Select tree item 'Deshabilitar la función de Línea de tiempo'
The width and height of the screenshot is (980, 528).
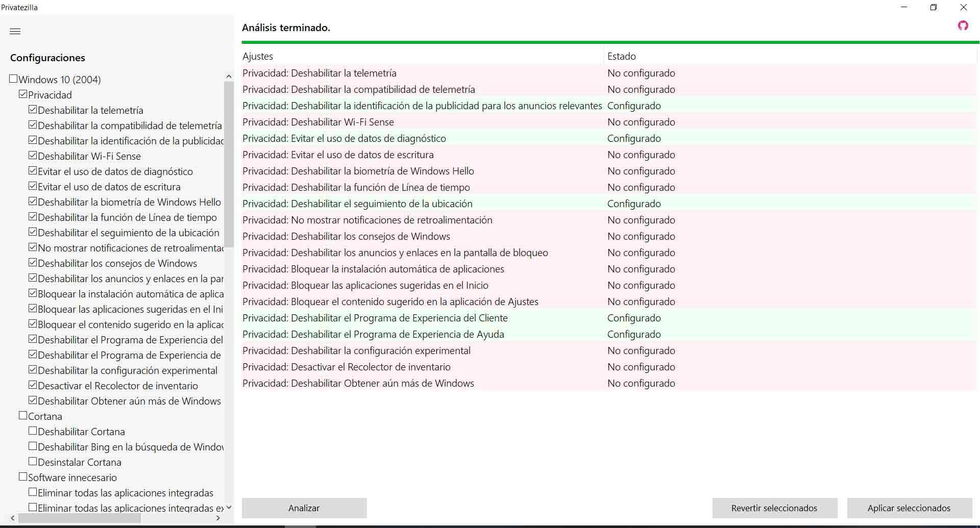(127, 217)
